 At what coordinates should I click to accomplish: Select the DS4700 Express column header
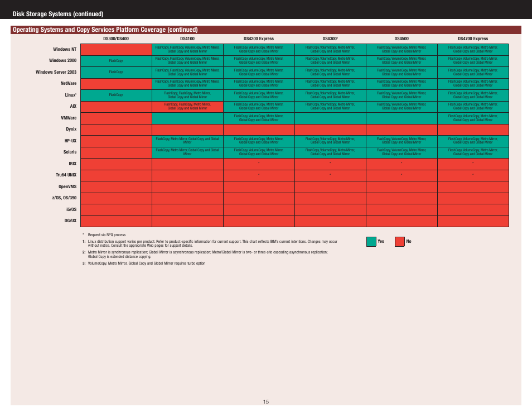click(473, 39)
